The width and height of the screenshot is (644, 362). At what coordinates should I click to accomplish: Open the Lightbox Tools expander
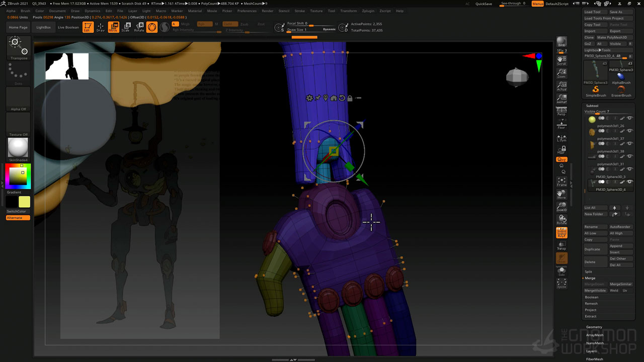pos(598,50)
